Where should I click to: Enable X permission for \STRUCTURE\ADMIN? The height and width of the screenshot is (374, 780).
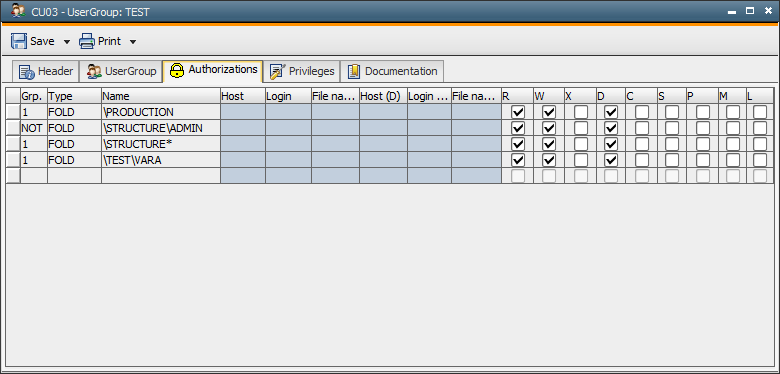point(581,128)
